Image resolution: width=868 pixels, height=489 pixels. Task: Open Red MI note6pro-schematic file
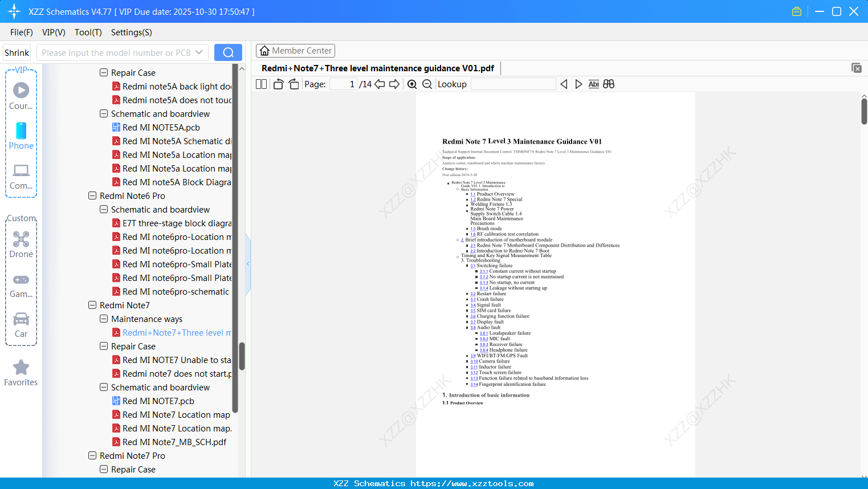coord(170,292)
